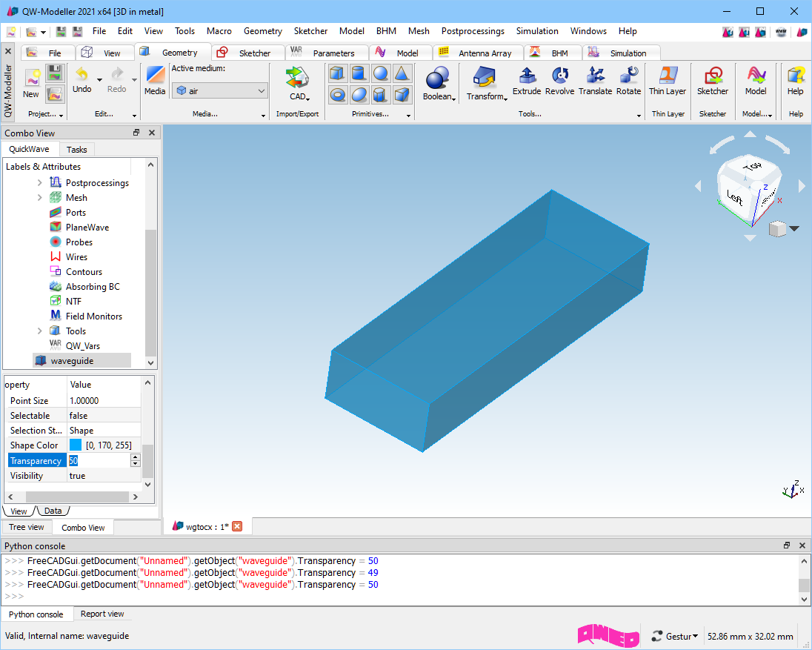812x650 pixels.
Task: Close the Combo View panel
Action: pos(152,133)
